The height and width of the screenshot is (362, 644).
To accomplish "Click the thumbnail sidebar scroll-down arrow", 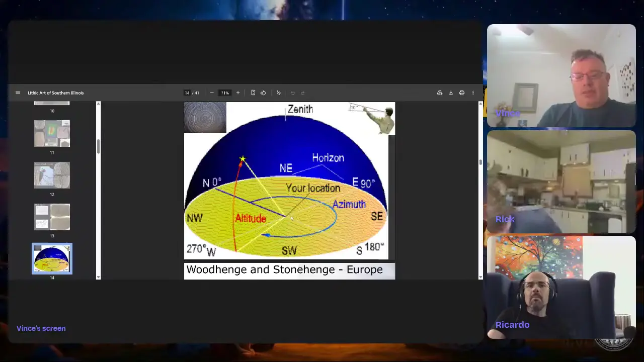I will tap(98, 277).
